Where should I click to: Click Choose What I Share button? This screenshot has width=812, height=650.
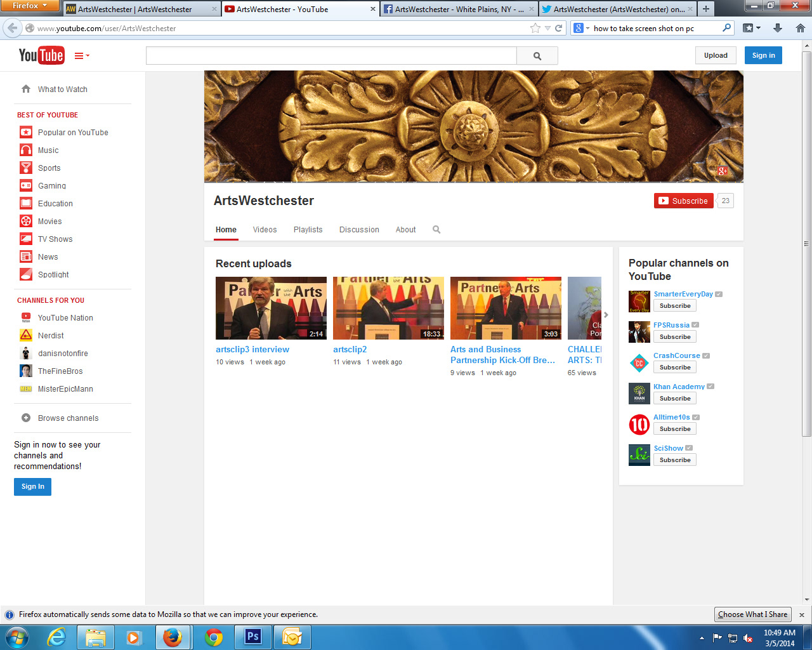tap(752, 614)
